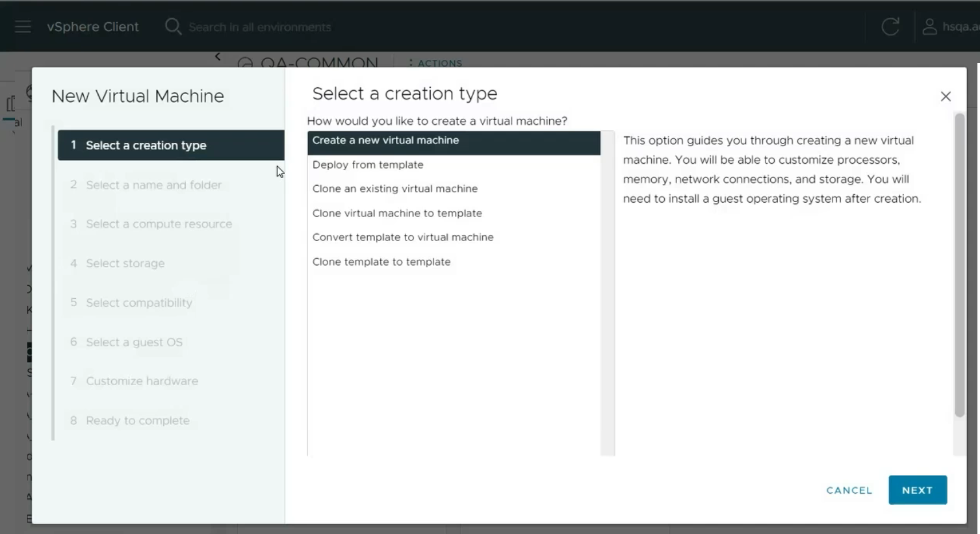Cancel the virtual machine wizard
Image resolution: width=980 pixels, height=534 pixels.
pyautogui.click(x=849, y=490)
